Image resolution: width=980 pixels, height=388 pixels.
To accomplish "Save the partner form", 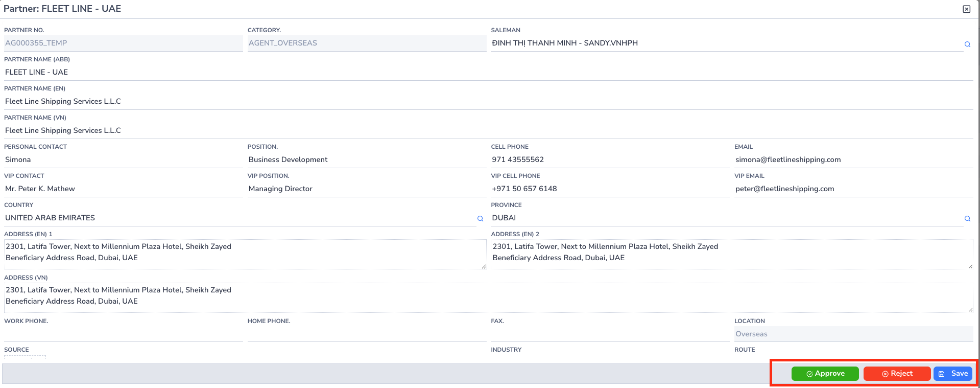I will [953, 374].
